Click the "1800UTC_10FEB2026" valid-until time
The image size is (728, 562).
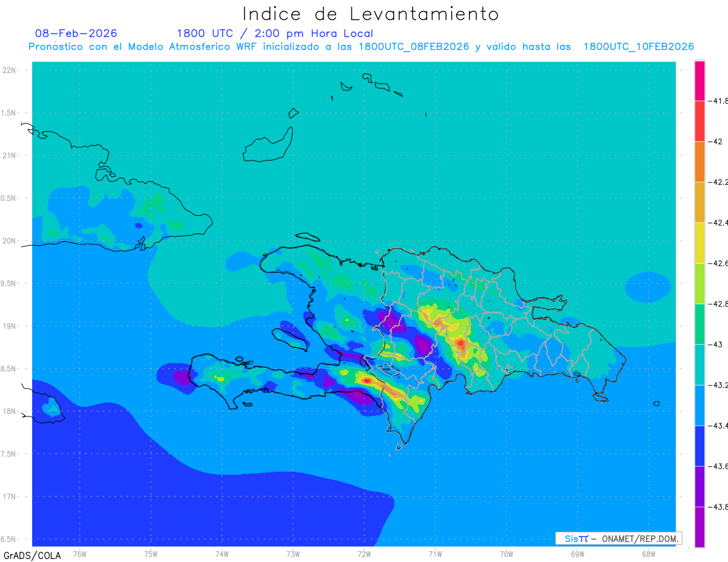[x=639, y=47]
